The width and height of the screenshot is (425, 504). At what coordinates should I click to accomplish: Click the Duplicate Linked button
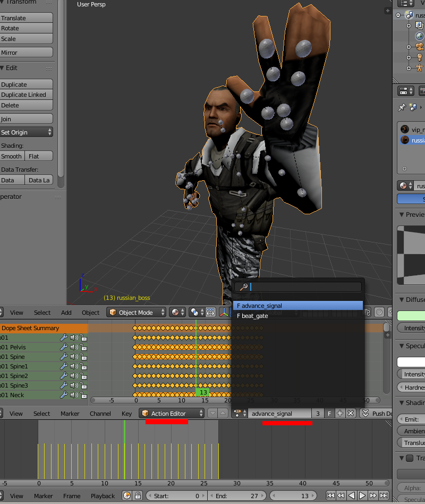(25, 95)
